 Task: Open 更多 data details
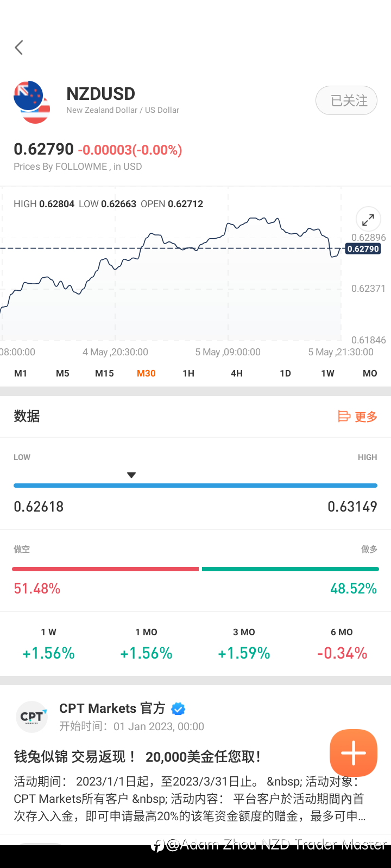(x=365, y=417)
